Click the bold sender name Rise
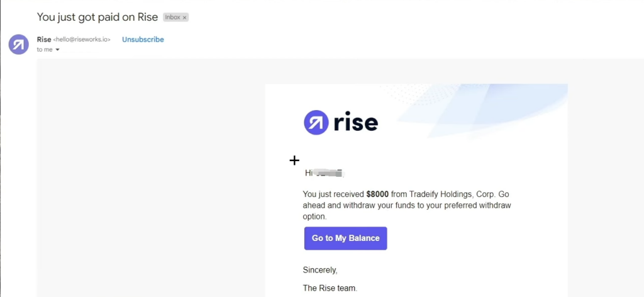Viewport: 644px width, 297px height. click(44, 40)
